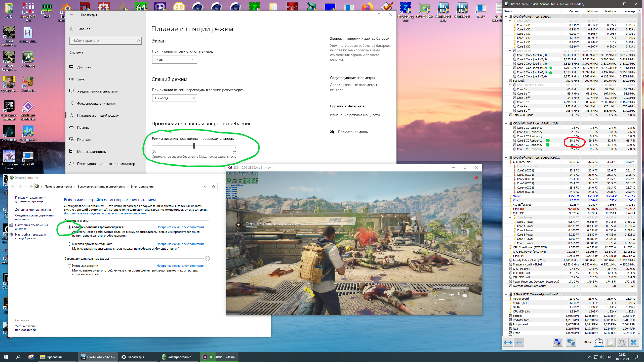Open sleep mode 'Никогда' dropdown
This screenshot has width=644, height=362.
click(174, 98)
